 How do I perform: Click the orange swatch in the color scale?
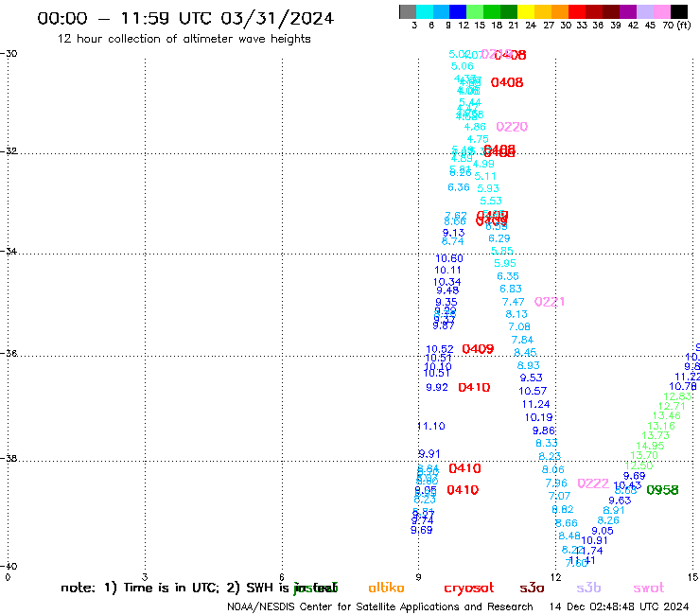pyautogui.click(x=560, y=11)
